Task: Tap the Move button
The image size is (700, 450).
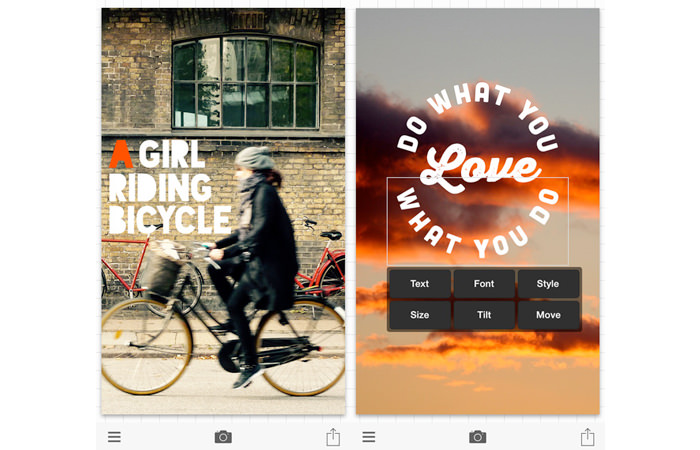Action: pyautogui.click(x=548, y=315)
